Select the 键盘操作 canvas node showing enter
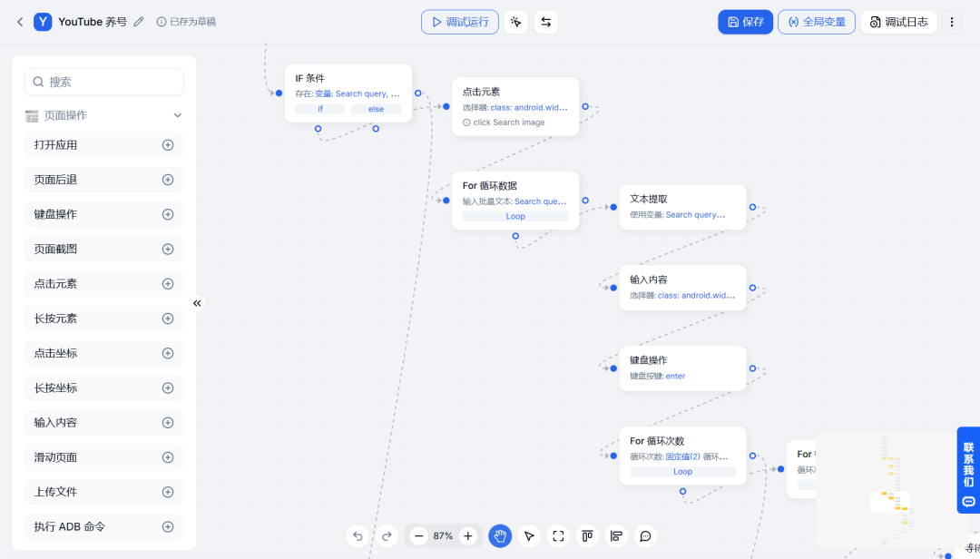 pos(682,368)
